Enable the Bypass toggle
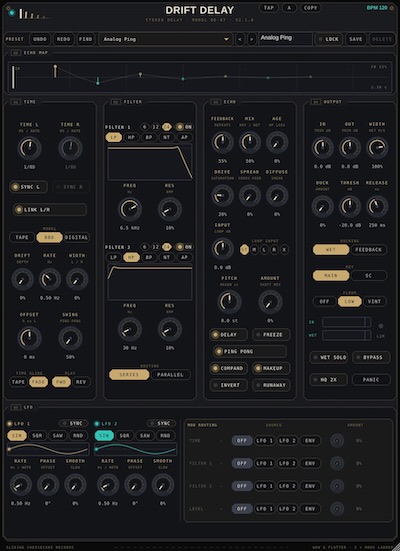Screen dimensions: 400x551 [x=371, y=357]
